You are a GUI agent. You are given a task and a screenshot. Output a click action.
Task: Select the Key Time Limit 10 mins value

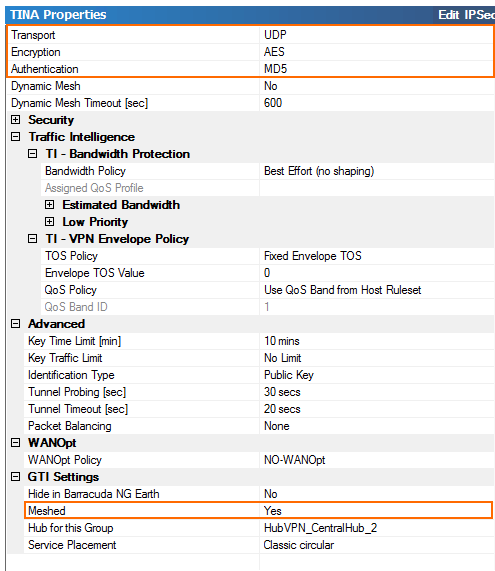point(377,341)
